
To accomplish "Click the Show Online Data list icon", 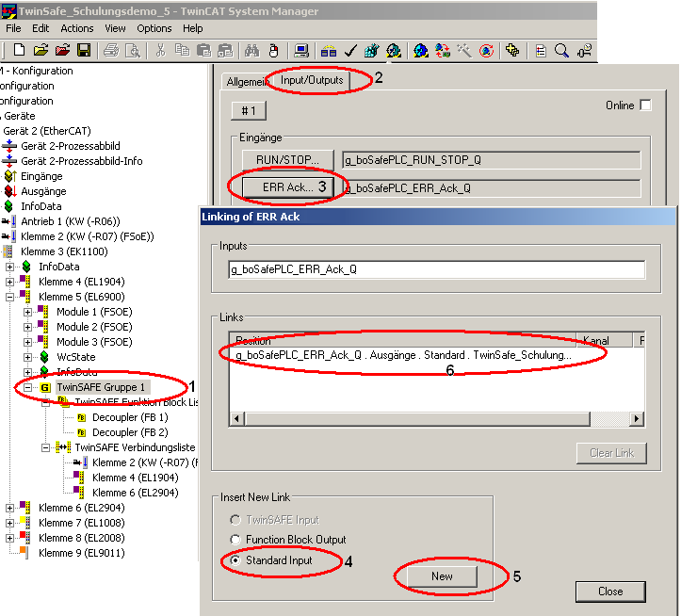I will 541,51.
